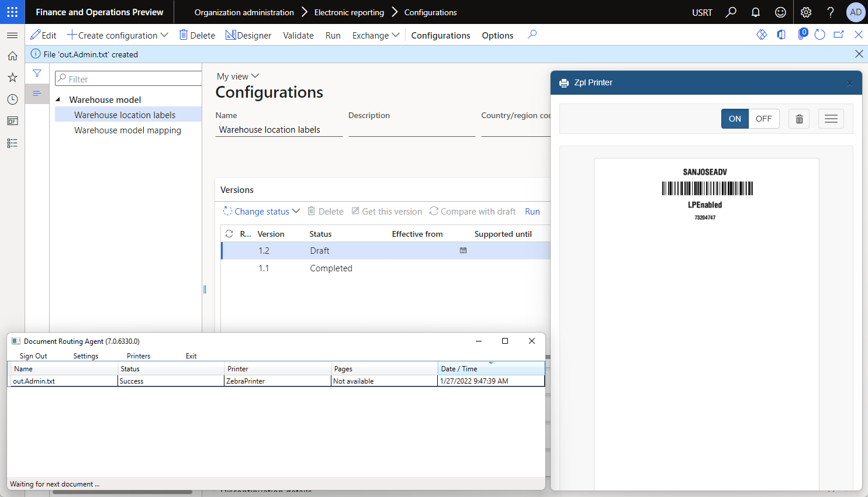
Task: Open Settings menu in Document Routing Agent
Action: (x=86, y=356)
